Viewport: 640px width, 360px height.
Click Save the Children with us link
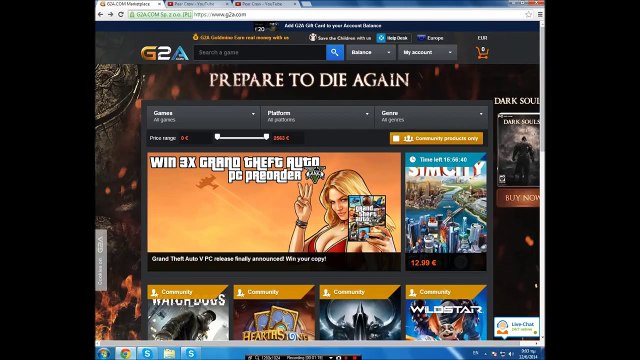(x=344, y=38)
